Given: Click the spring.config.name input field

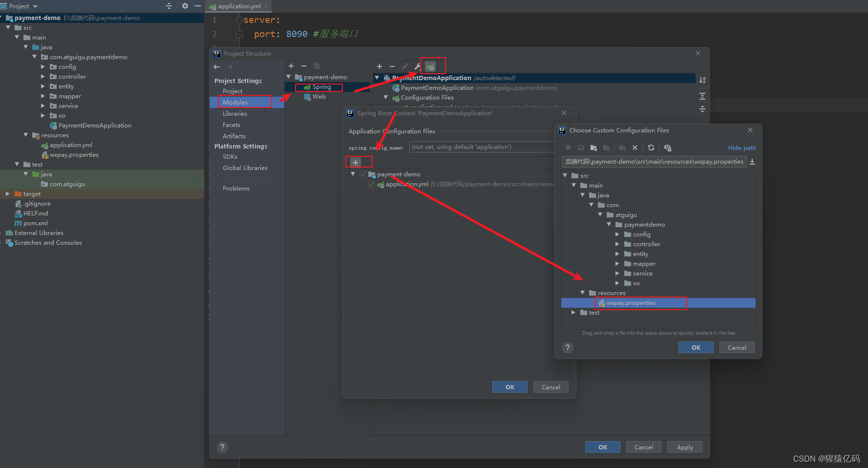Looking at the screenshot, I should (482, 147).
